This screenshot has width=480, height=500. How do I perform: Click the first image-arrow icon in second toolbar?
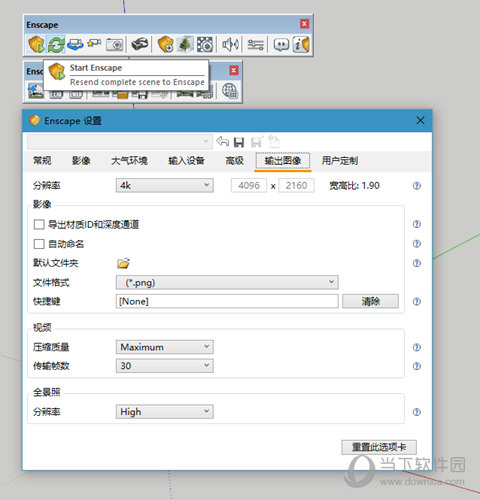(35, 91)
